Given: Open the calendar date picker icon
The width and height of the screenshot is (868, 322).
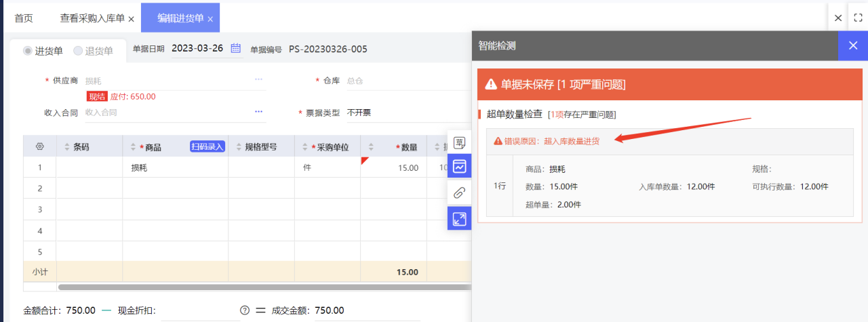Looking at the screenshot, I should coord(236,48).
